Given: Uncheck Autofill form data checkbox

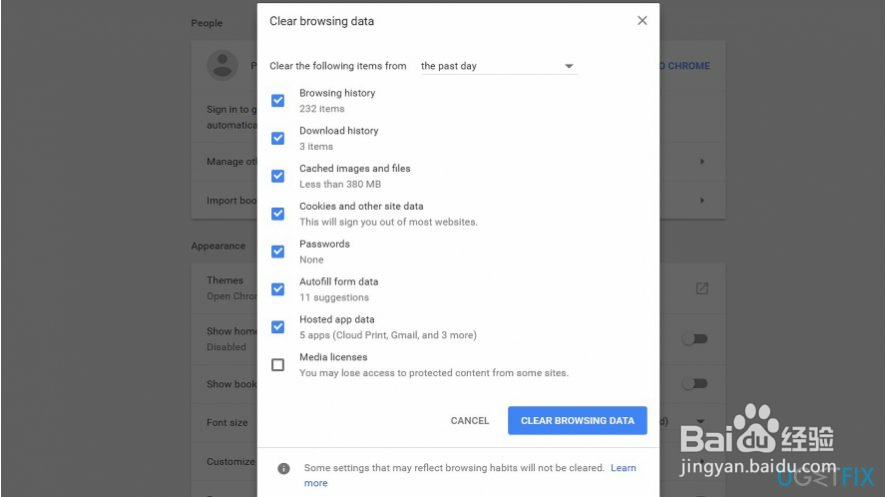Looking at the screenshot, I should click(278, 289).
